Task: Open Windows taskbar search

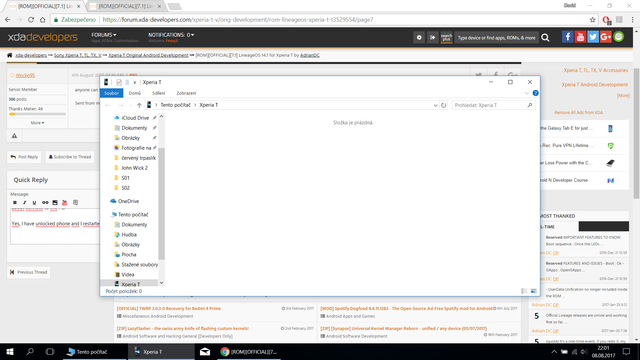Action: (x=30, y=351)
